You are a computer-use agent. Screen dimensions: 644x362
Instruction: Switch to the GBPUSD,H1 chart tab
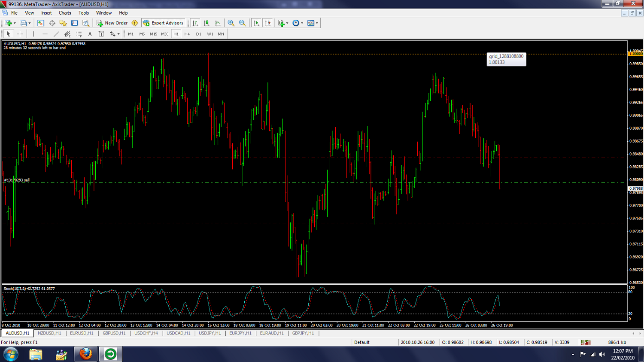(x=114, y=333)
